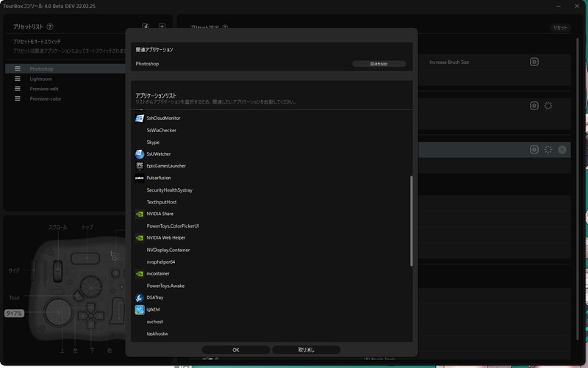Click the drag handle beside Premiere-edit preset
This screenshot has width=588, height=368.
click(17, 89)
